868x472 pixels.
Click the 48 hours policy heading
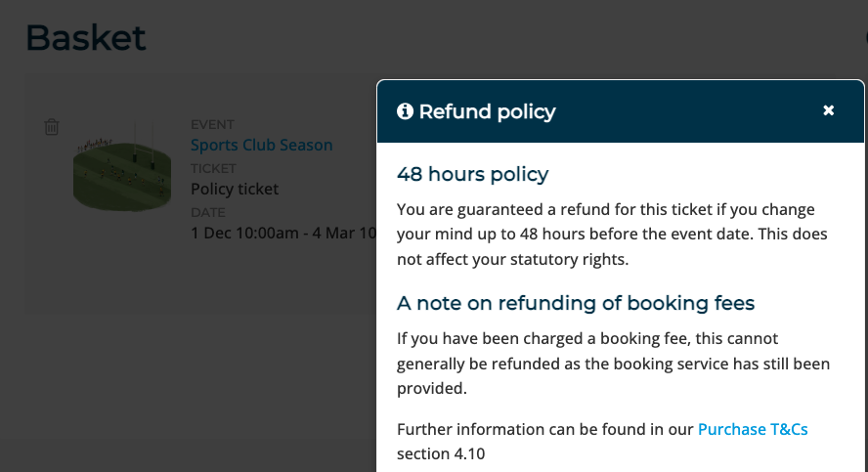click(472, 174)
